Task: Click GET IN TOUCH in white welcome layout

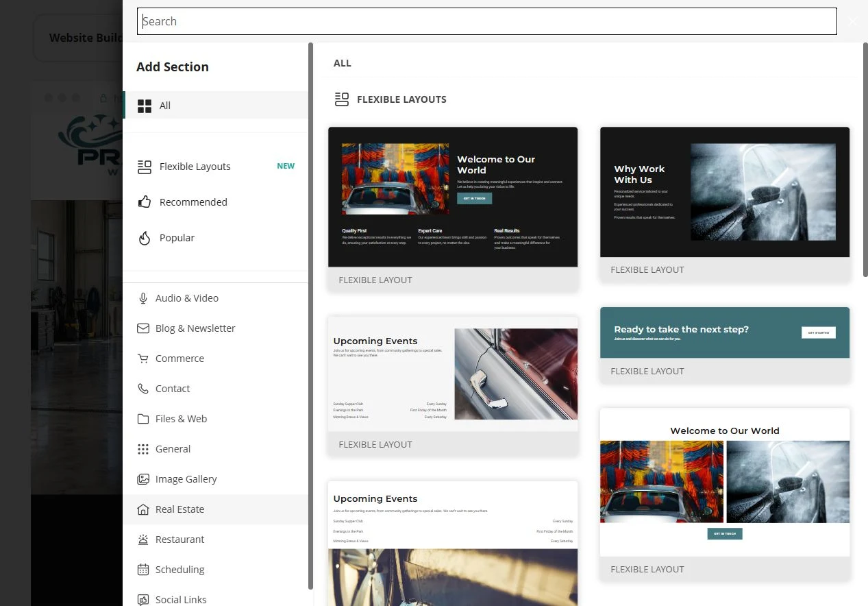Action: click(725, 533)
